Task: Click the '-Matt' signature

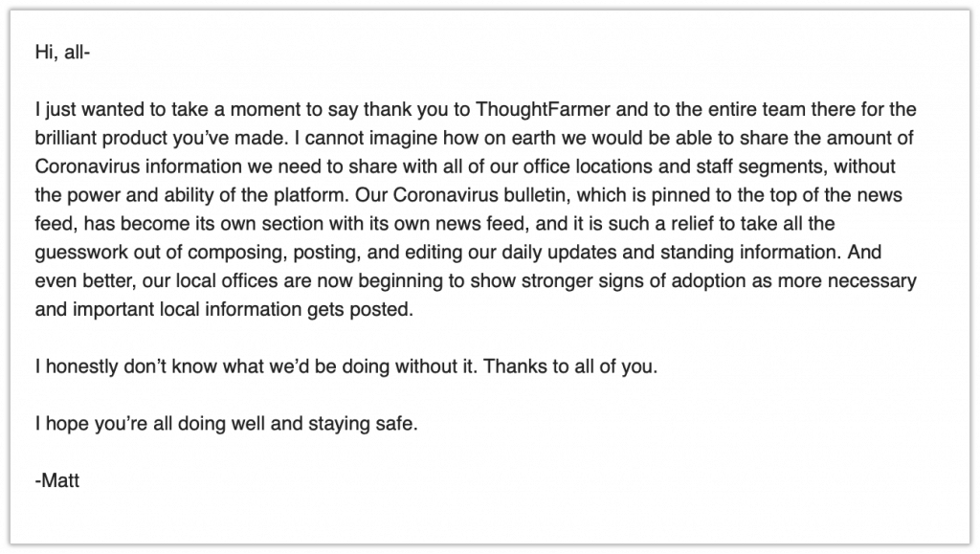Action: (56, 480)
